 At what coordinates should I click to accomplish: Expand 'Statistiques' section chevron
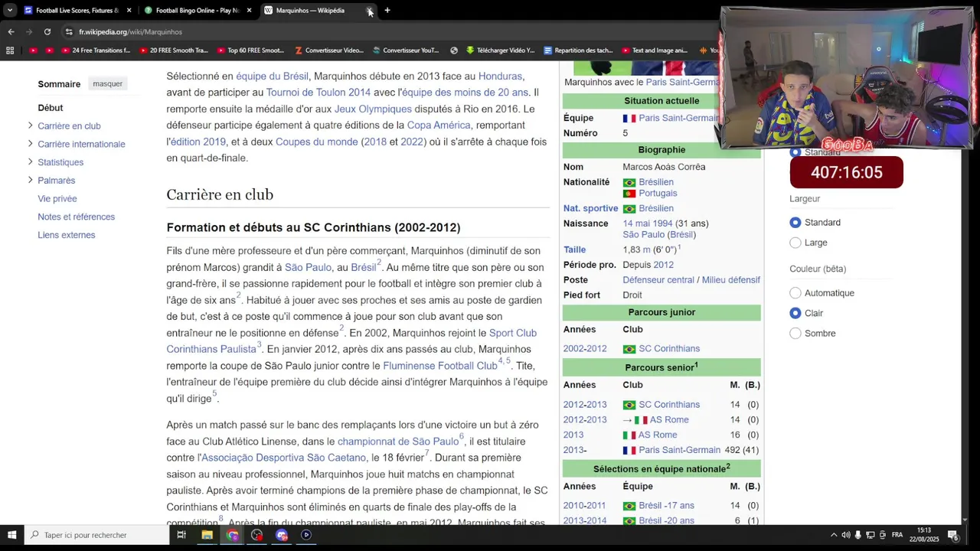[31, 161]
